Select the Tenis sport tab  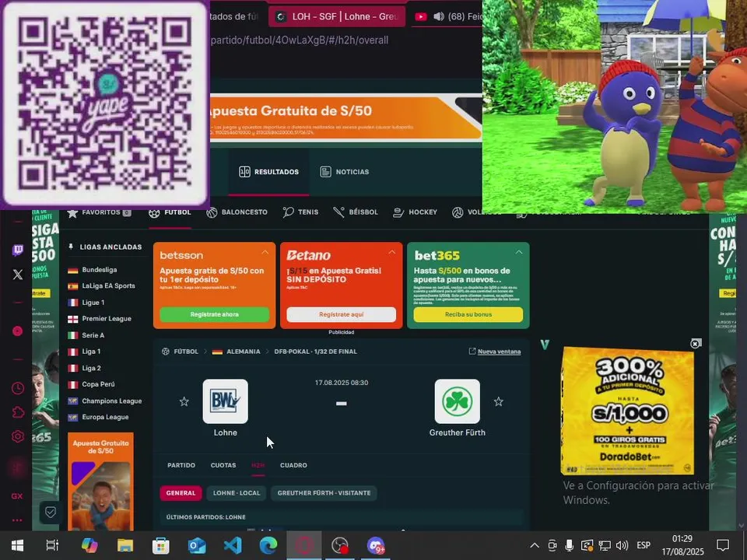[x=300, y=212]
